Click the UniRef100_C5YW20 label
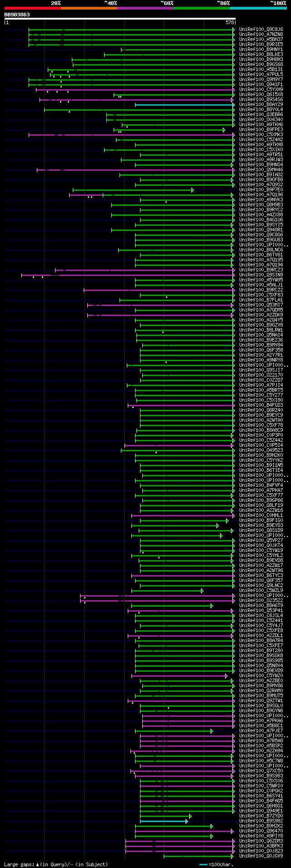The height and width of the screenshot is (868, 291). 261,676
